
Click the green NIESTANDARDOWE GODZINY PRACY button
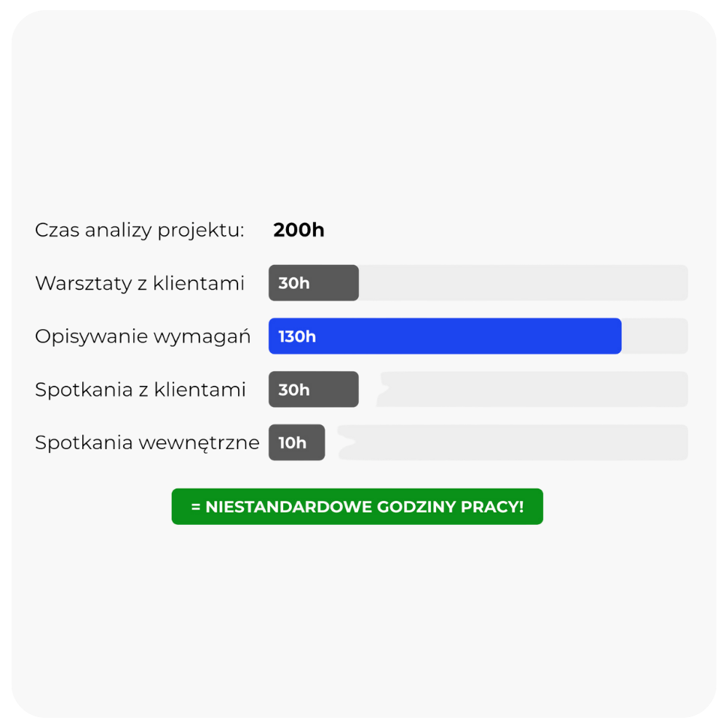click(x=357, y=507)
